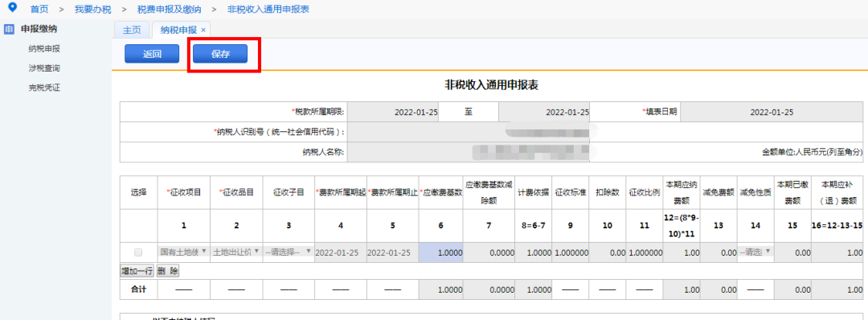Image resolution: width=868 pixels, height=320 pixels.
Task: Open 纳税申报 in the left sidebar
Action: [44, 49]
